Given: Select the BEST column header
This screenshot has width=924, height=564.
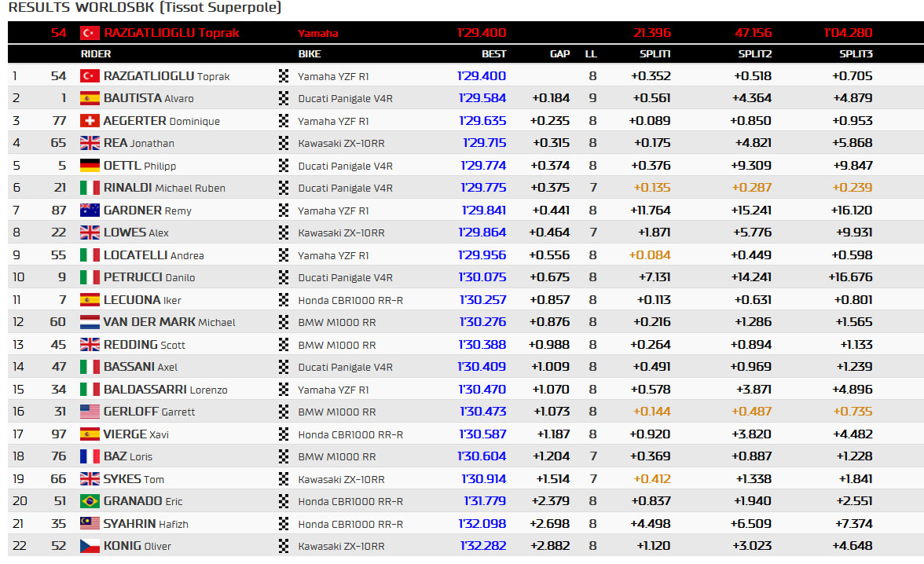Looking at the screenshot, I should (493, 53).
